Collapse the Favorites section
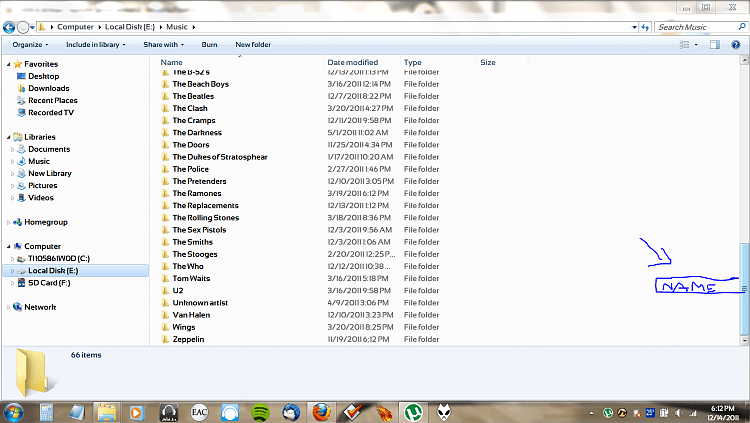The height and width of the screenshot is (423, 750). [9, 64]
